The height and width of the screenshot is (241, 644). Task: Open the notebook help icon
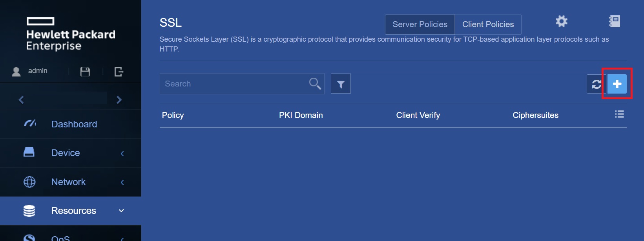[614, 22]
